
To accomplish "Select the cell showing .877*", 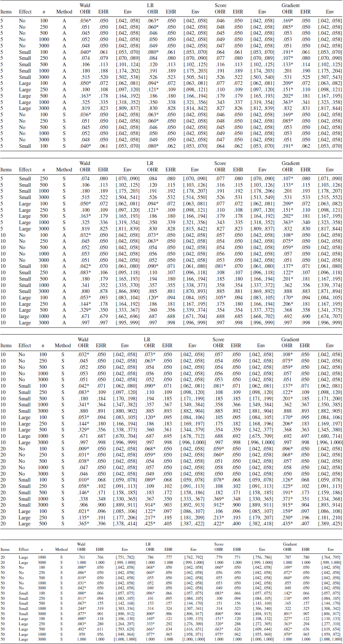I will 82,614.
